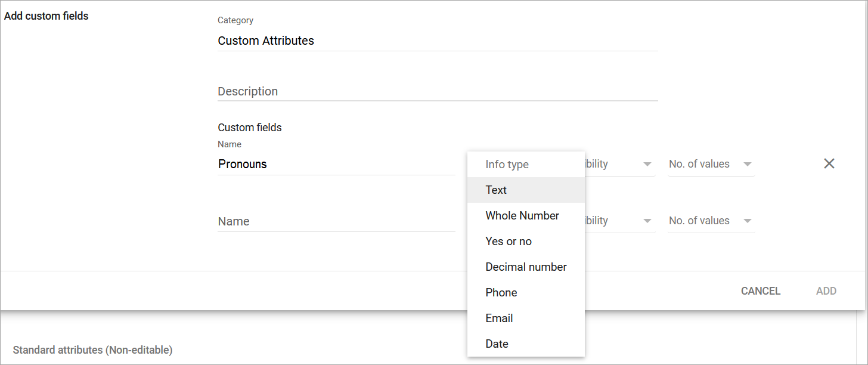Edit the Pronouns name field
Screen dimensions: 868x365
coord(336,164)
